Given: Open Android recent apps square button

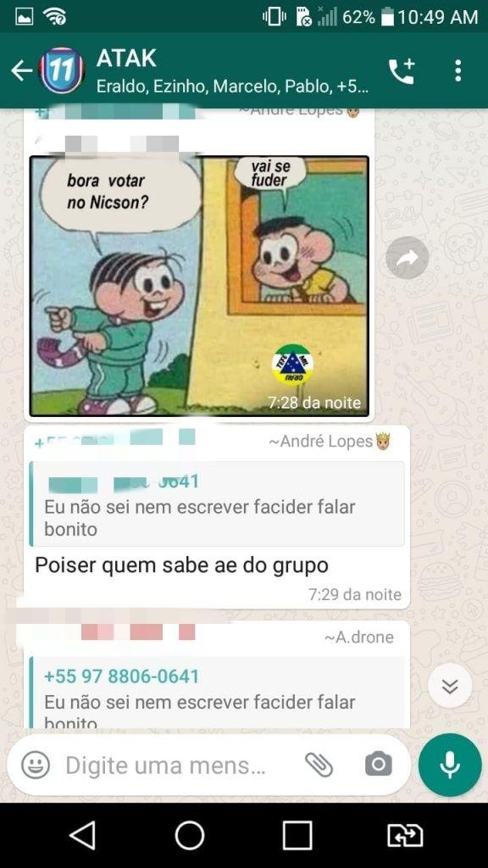Looking at the screenshot, I should pos(297,835).
